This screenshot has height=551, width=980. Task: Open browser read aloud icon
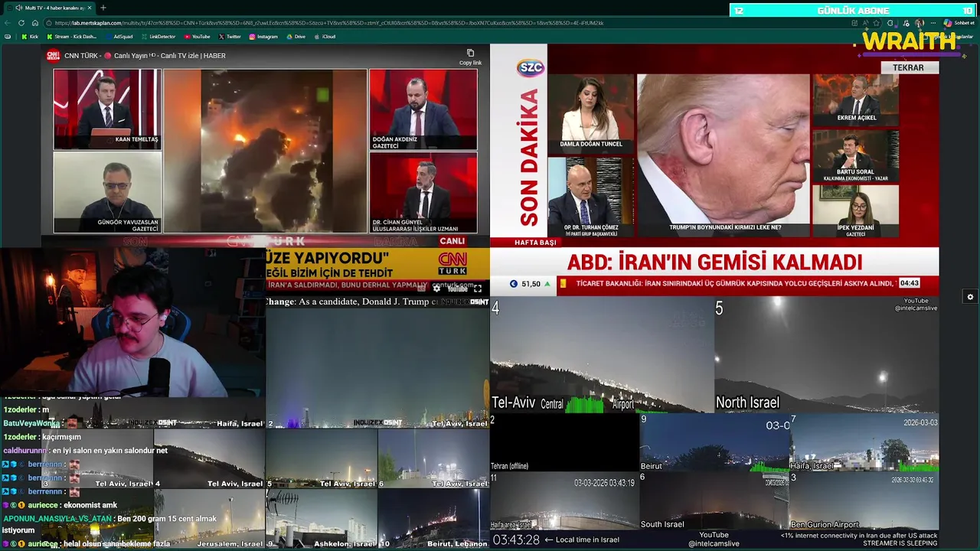click(864, 23)
